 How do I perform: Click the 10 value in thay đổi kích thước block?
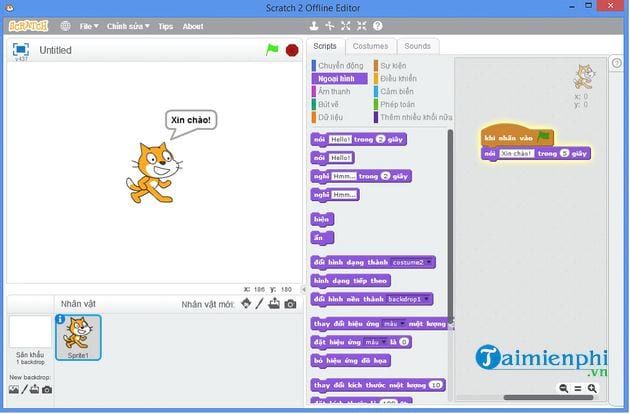436,385
